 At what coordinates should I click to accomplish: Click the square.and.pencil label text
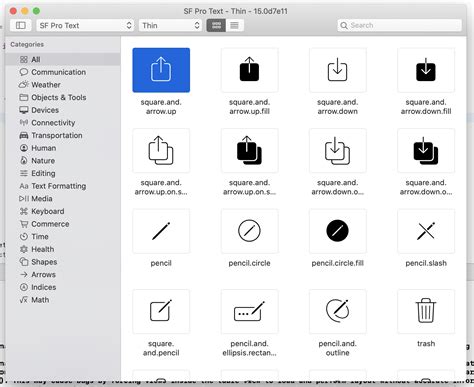[x=161, y=348]
